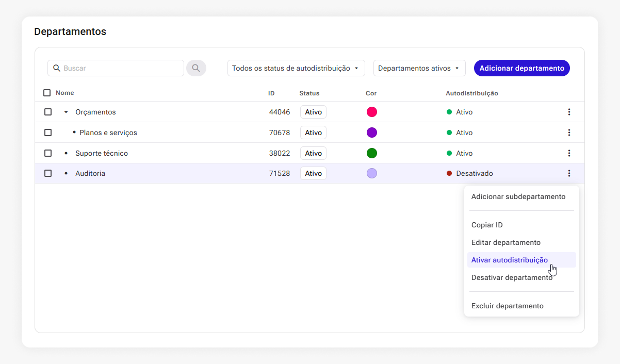This screenshot has height=364, width=620.
Task: Click the magnifier search button
Action: 196,68
